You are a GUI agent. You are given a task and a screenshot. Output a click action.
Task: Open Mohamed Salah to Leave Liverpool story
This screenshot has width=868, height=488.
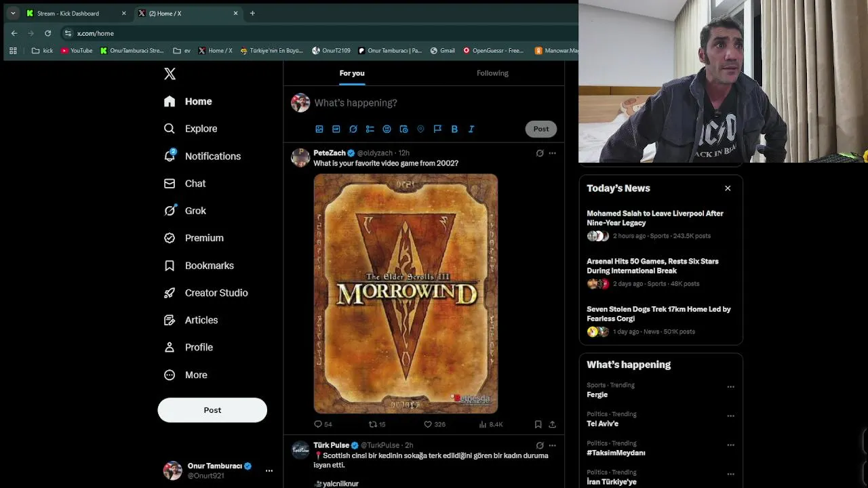660,224
